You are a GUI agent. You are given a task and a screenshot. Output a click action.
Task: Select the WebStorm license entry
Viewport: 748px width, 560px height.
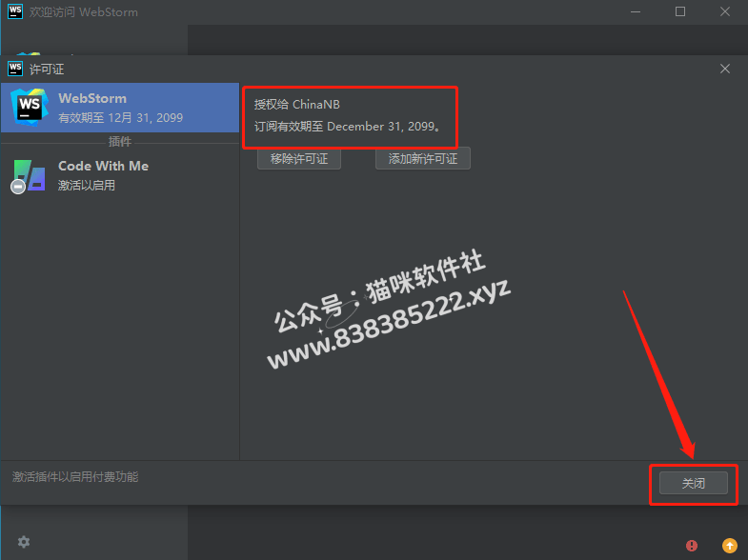(120, 108)
